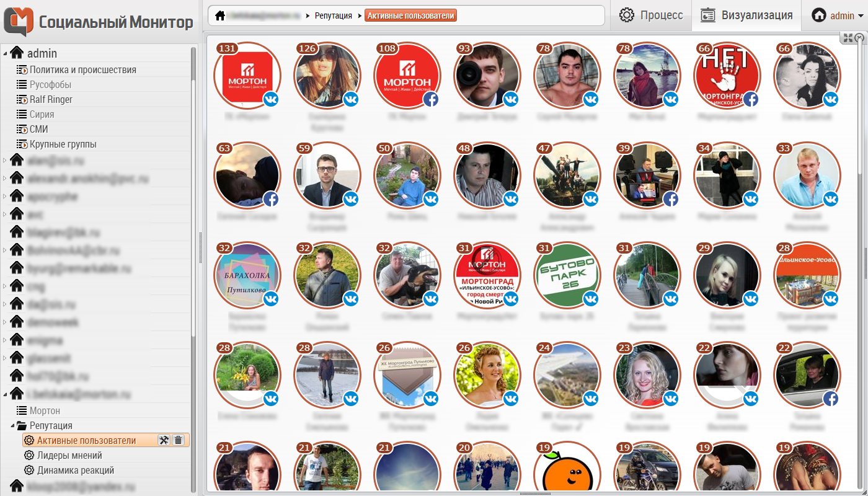Click the folder icon next to Репутация
The height and width of the screenshot is (496, 868).
(22, 425)
